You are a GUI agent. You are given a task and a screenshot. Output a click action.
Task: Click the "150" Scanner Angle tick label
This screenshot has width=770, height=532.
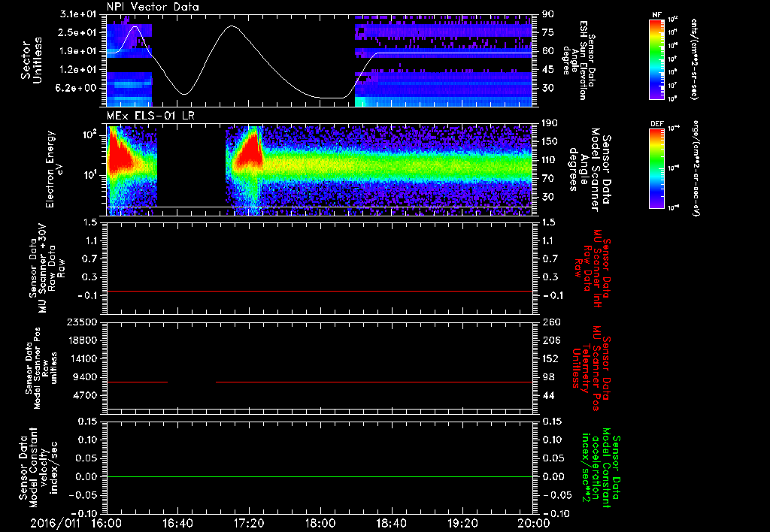[550, 141]
